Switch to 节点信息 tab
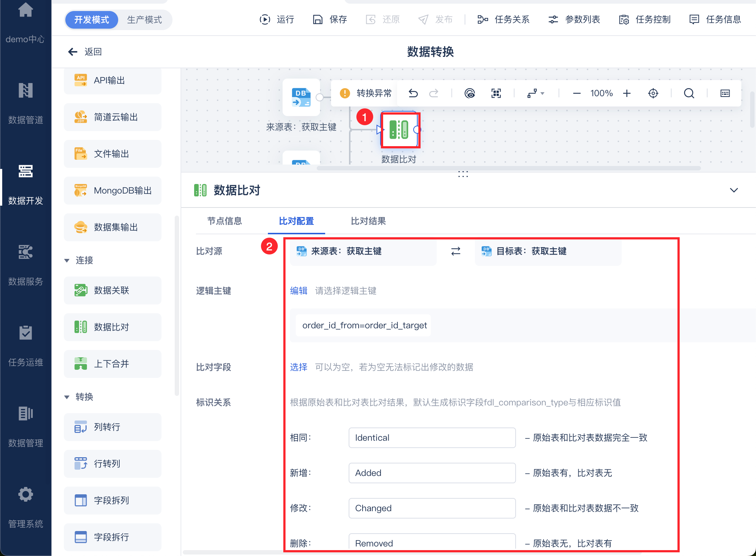The width and height of the screenshot is (756, 556). [x=224, y=221]
